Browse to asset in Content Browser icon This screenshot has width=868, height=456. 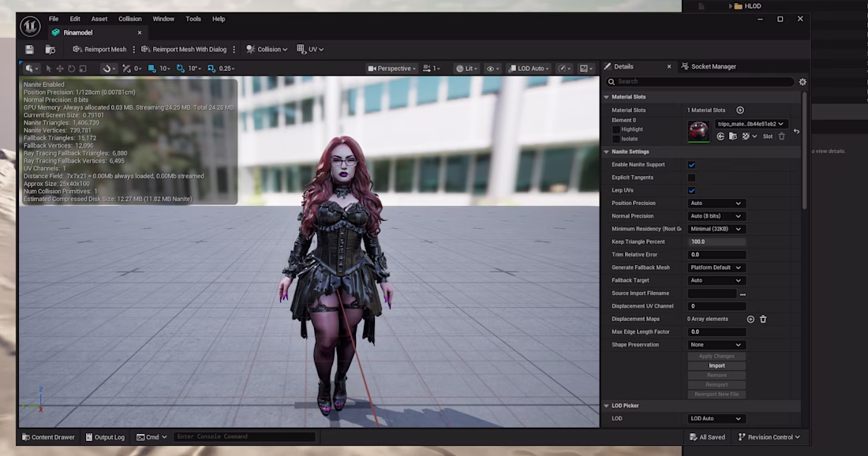tap(51, 49)
